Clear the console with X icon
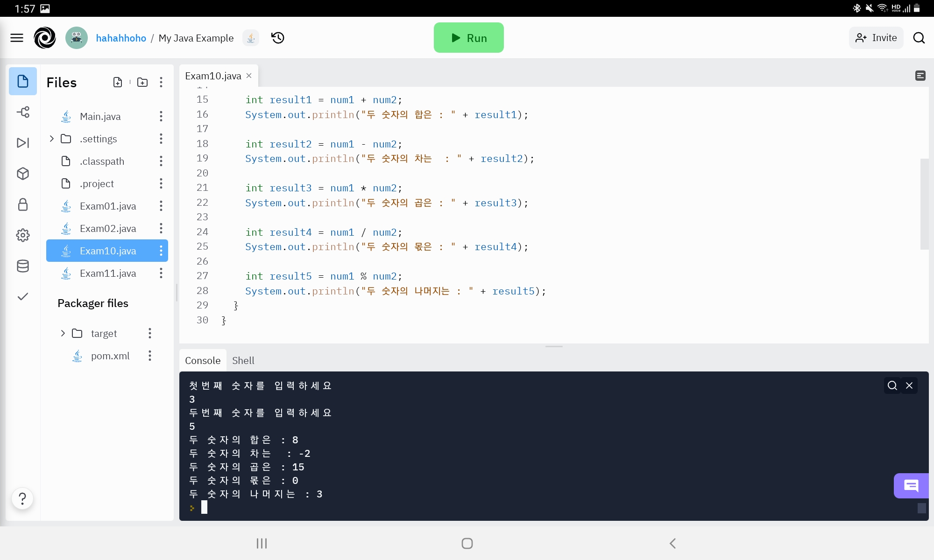This screenshot has height=560, width=934. [x=909, y=385]
